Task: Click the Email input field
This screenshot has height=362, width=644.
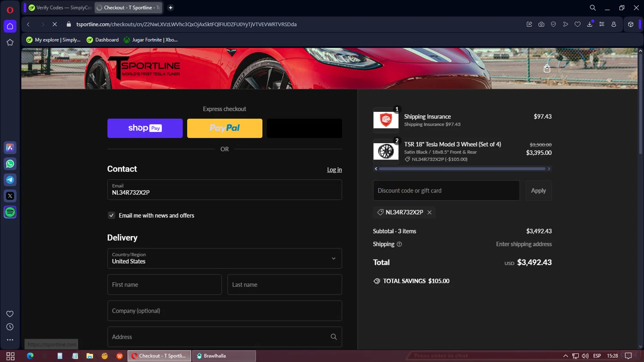Action: point(225,190)
